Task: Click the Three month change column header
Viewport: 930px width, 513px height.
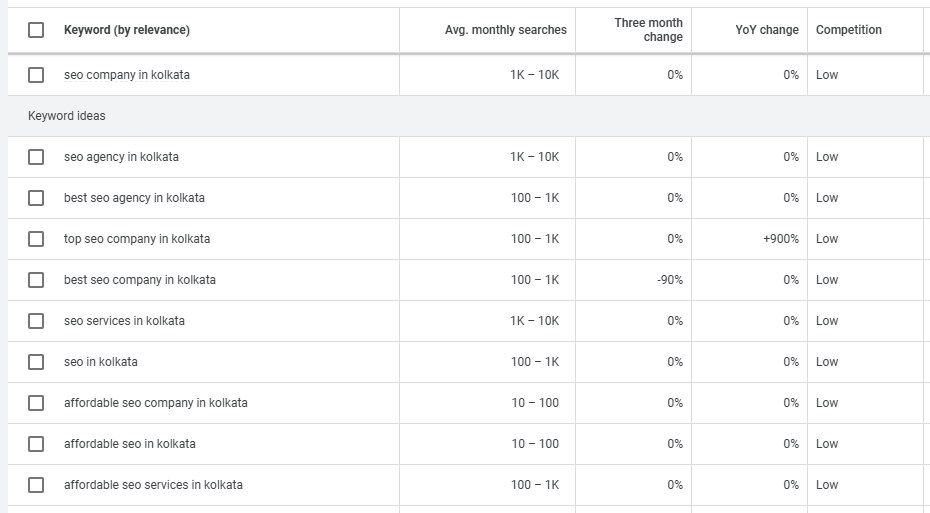Action: click(x=648, y=30)
